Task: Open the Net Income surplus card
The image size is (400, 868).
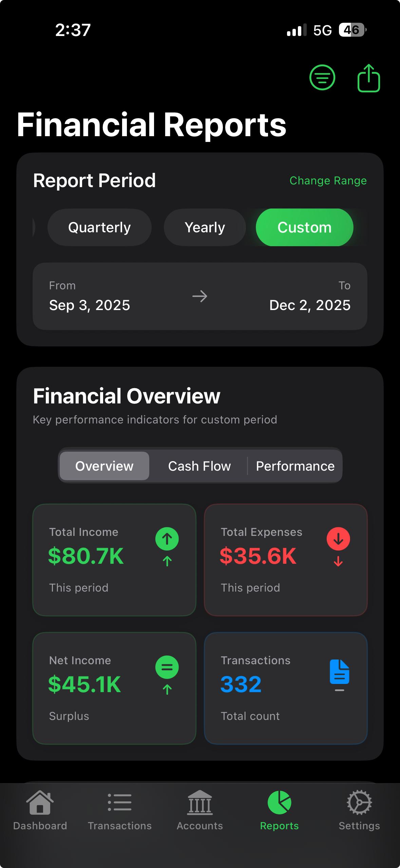Action: click(114, 688)
